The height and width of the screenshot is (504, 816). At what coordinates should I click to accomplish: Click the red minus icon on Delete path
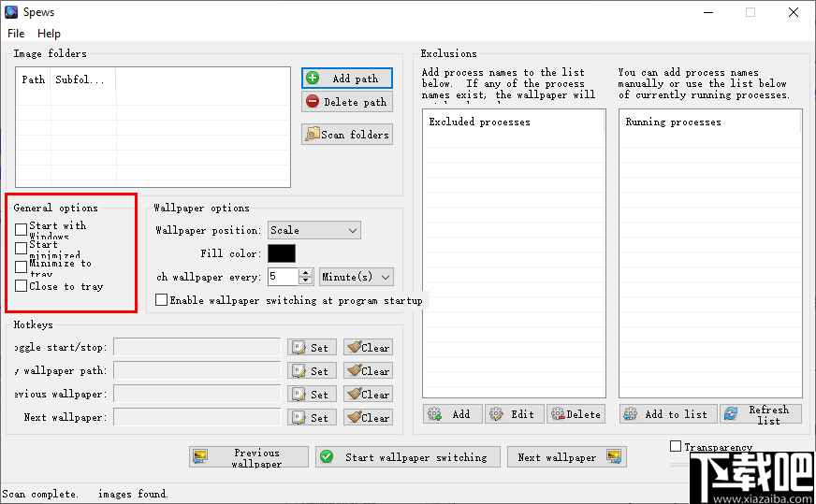313,101
